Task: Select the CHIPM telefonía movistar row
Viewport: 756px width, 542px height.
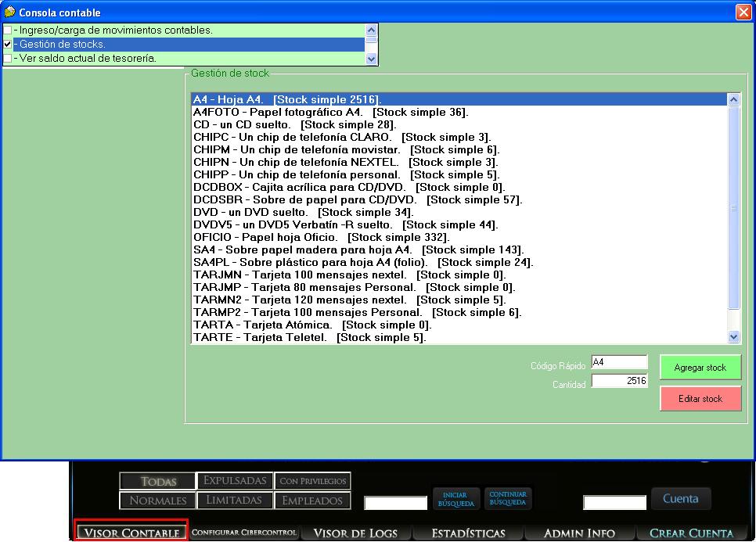Action: coord(459,150)
